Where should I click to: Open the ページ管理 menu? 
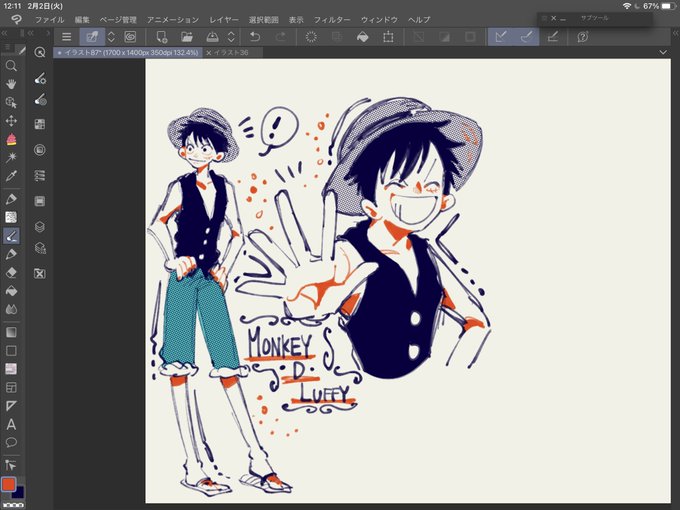click(x=118, y=20)
